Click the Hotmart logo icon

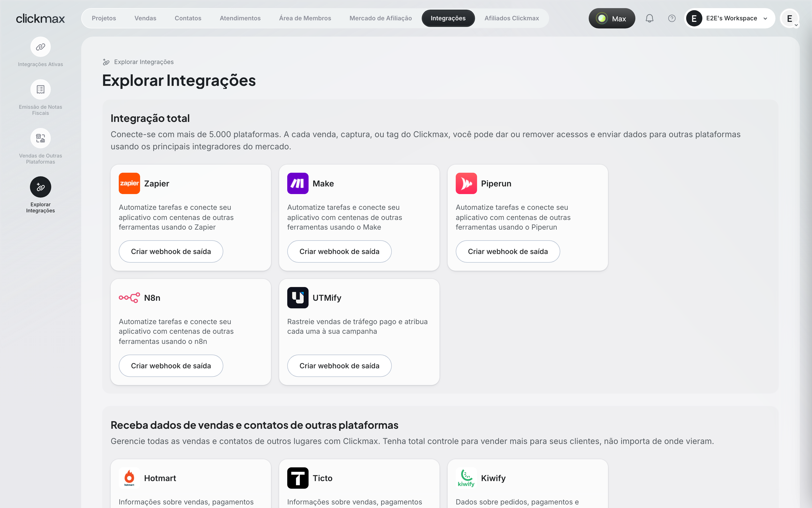click(129, 478)
